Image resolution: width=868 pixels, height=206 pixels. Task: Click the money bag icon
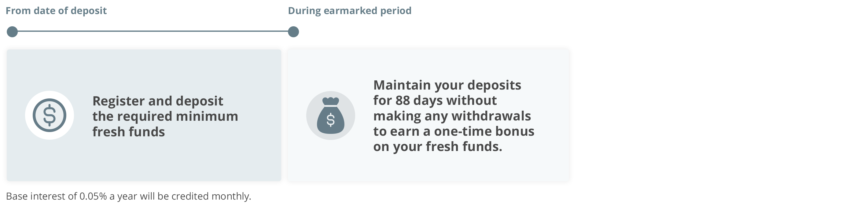pos(330,115)
